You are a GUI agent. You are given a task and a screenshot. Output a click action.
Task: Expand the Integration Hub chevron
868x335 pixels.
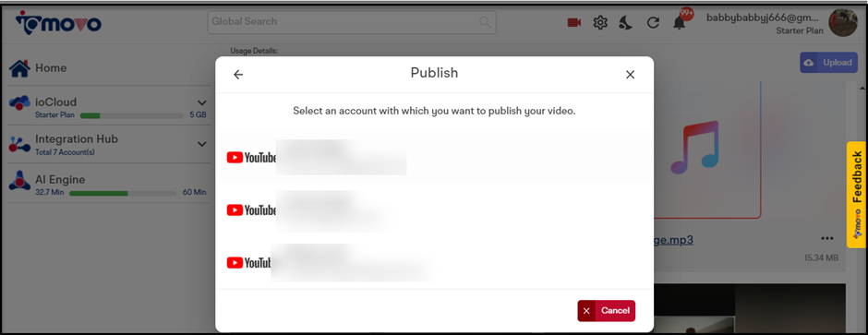(201, 144)
